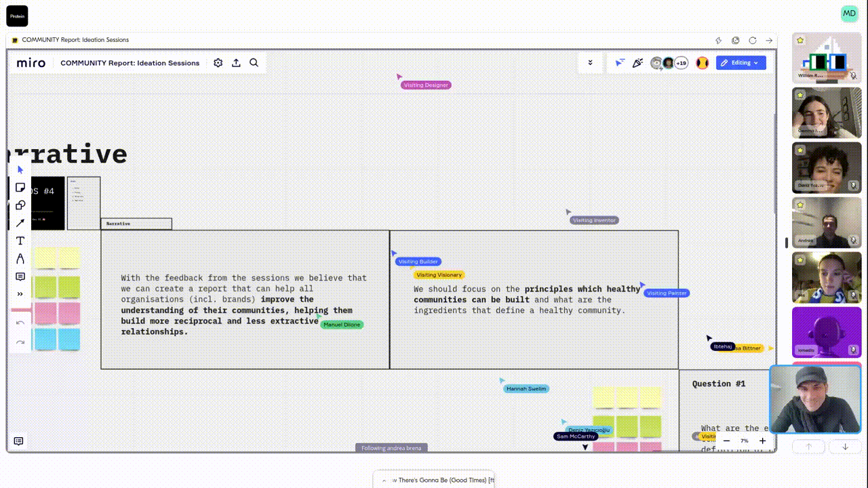
Task: Click the Visiting Inventor cursor label
Action: click(594, 220)
